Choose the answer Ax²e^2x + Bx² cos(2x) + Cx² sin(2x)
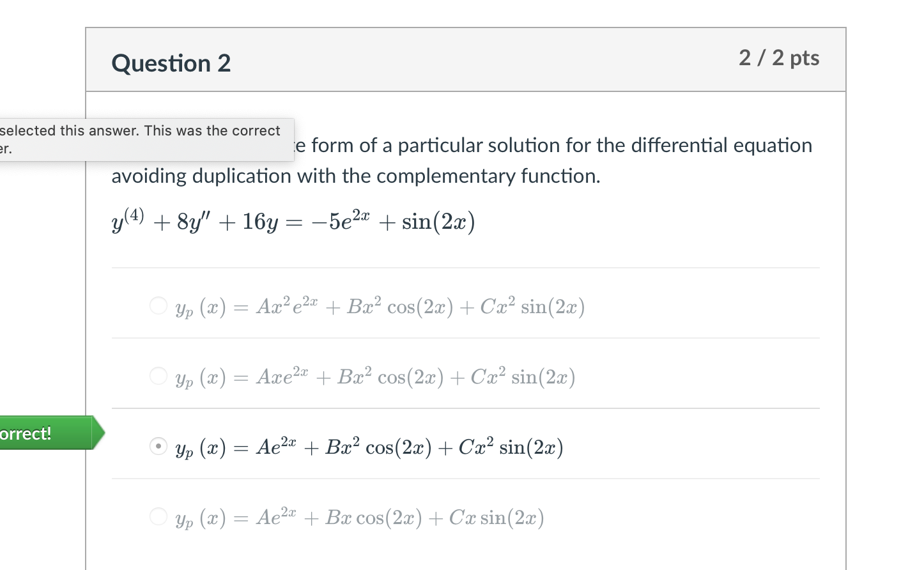This screenshot has height=570, width=924. coord(158,306)
